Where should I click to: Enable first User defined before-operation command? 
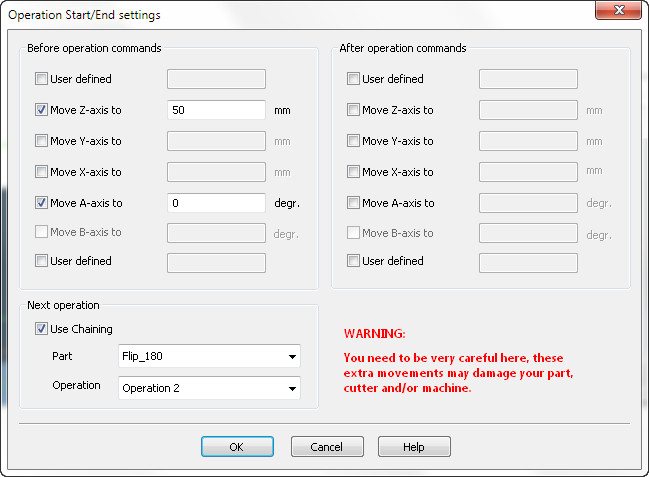[x=41, y=79]
